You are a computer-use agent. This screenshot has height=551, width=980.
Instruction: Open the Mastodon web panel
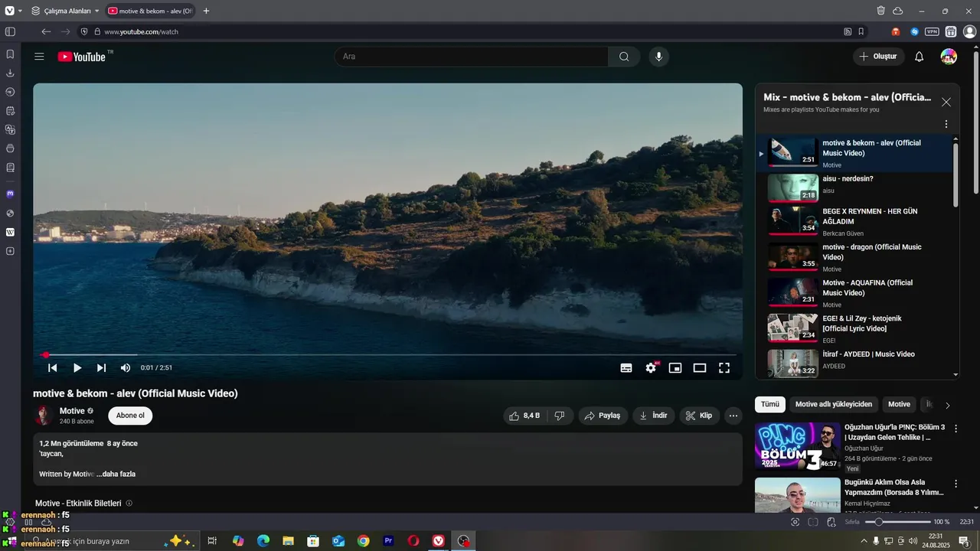click(x=10, y=194)
